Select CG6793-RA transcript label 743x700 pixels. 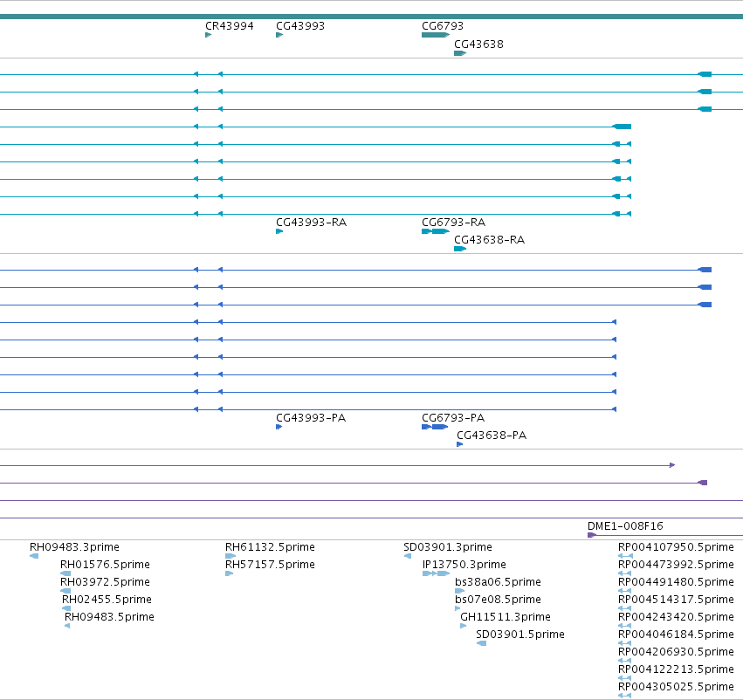click(x=453, y=222)
